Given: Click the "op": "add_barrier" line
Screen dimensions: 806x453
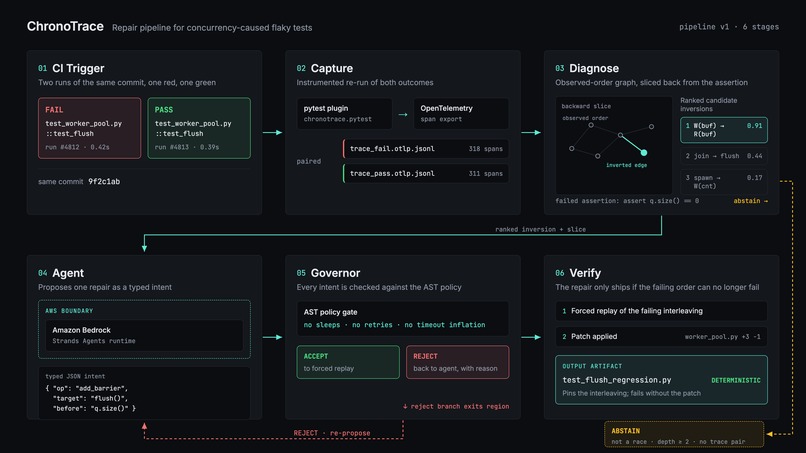Looking at the screenshot, I should (x=86, y=388).
